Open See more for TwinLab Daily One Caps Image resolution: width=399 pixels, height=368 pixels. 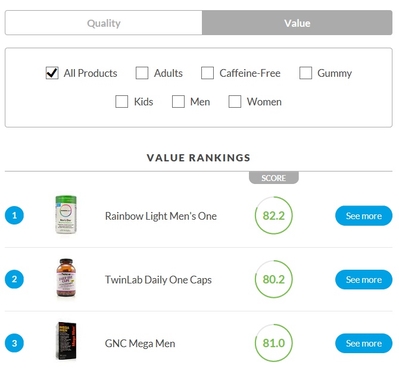click(364, 279)
